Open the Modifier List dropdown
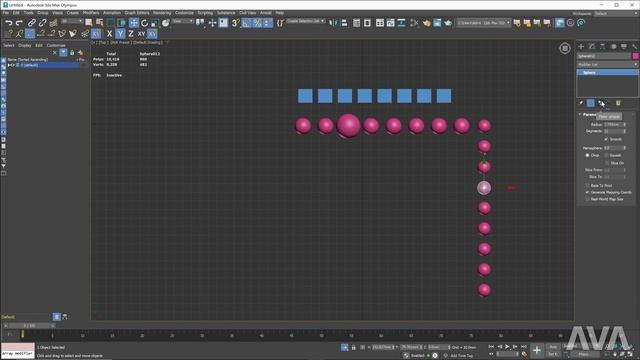640x360 pixels. 607,64
